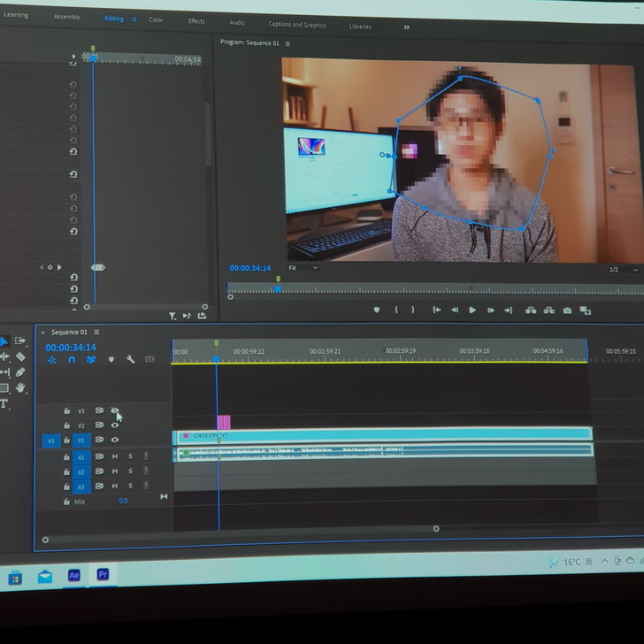
Task: Solo audio track A2
Action: [130, 472]
